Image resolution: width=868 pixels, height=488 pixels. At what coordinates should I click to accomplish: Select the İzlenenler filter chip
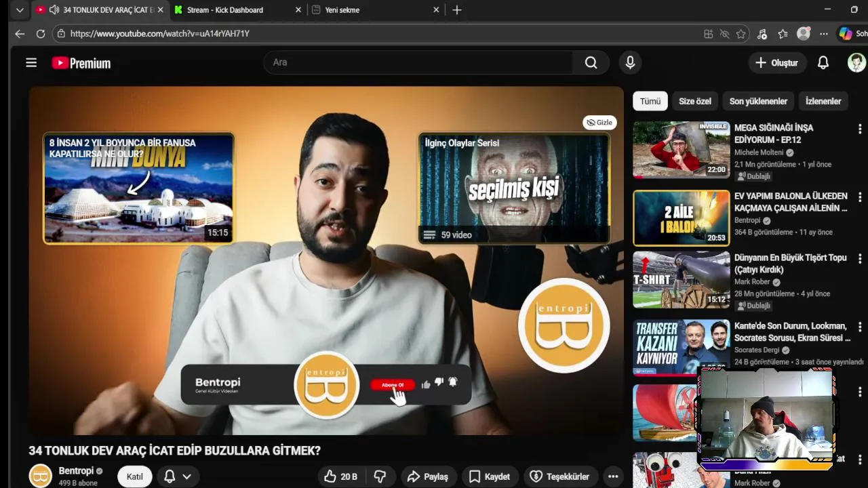tap(823, 101)
